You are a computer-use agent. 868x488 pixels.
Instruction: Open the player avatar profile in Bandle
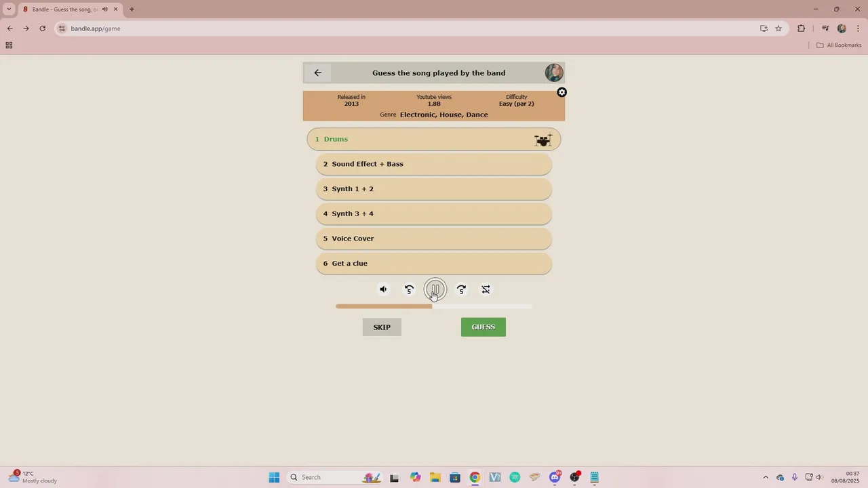554,73
